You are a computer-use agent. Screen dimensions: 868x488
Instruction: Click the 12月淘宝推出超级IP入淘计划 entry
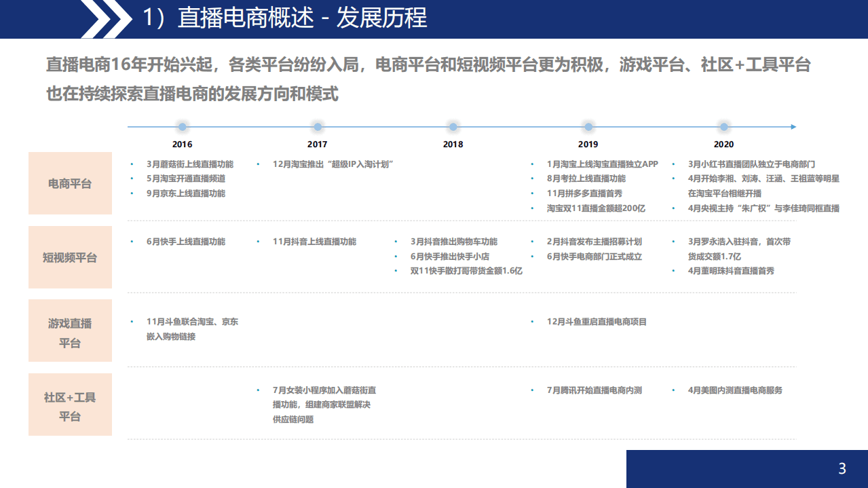tap(335, 163)
